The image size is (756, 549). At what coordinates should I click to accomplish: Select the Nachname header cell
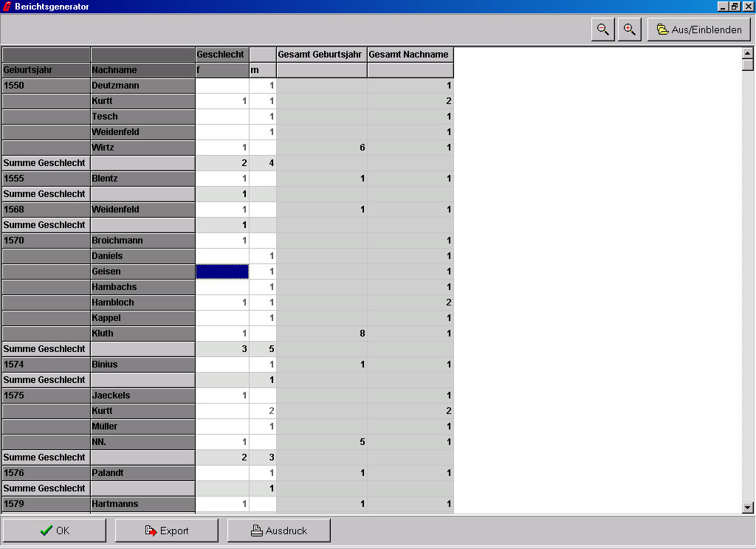pyautogui.click(x=142, y=70)
